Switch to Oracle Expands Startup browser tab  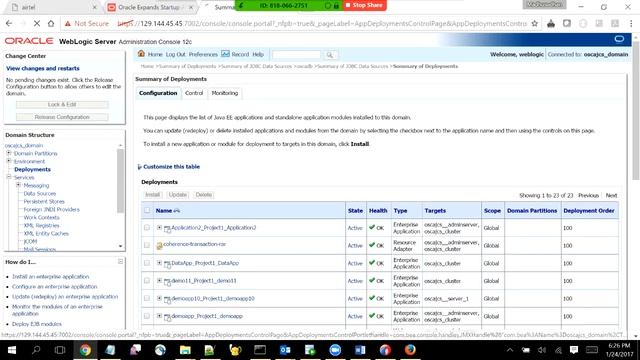point(149,7)
